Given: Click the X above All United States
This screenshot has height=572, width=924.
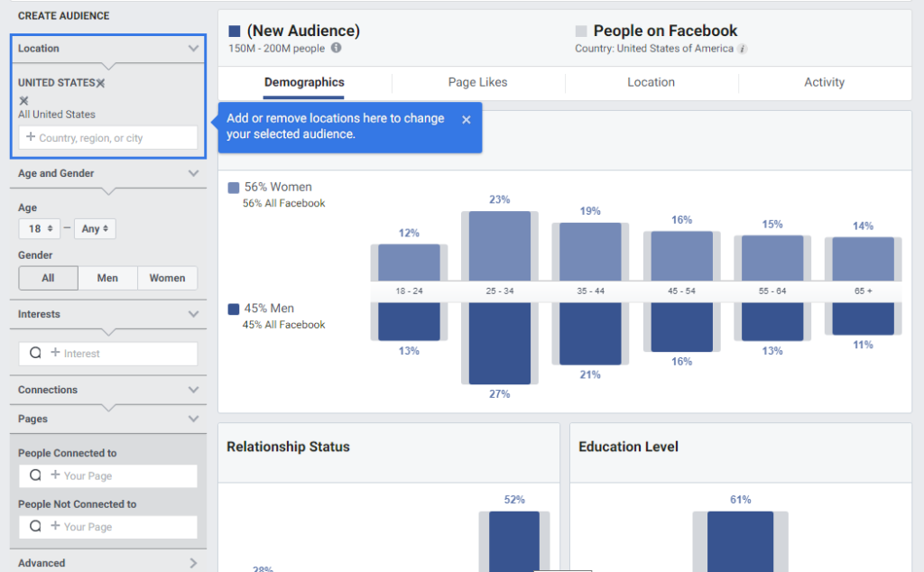Looking at the screenshot, I should coord(23,100).
